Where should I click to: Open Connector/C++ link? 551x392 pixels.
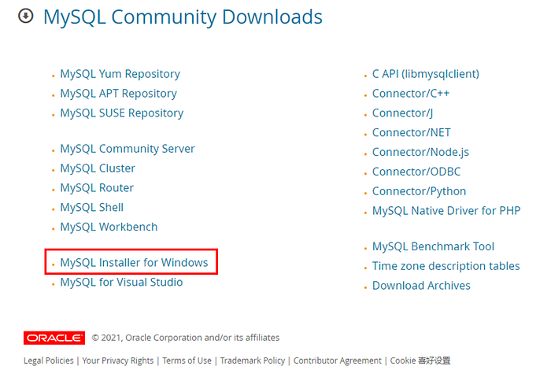411,94
